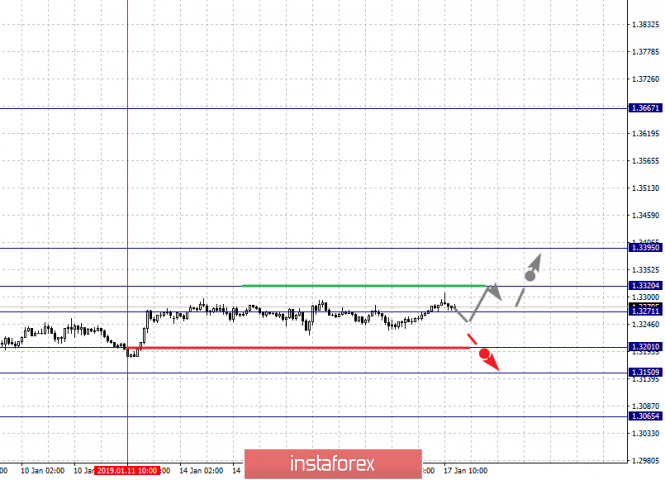The width and height of the screenshot is (665, 480).
Task: Click the 1.30870 price axis value
Action: (x=645, y=406)
